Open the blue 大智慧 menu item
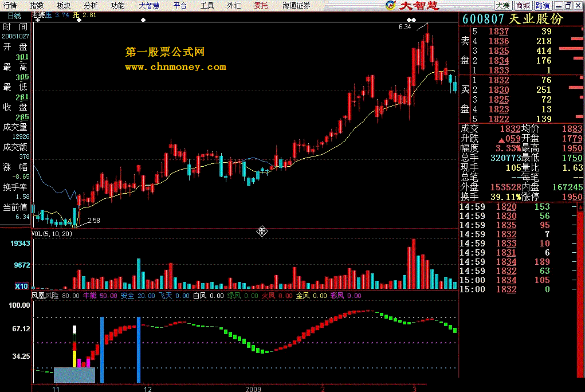Image resolution: width=585 pixels, height=392 pixels. pyautogui.click(x=149, y=6)
